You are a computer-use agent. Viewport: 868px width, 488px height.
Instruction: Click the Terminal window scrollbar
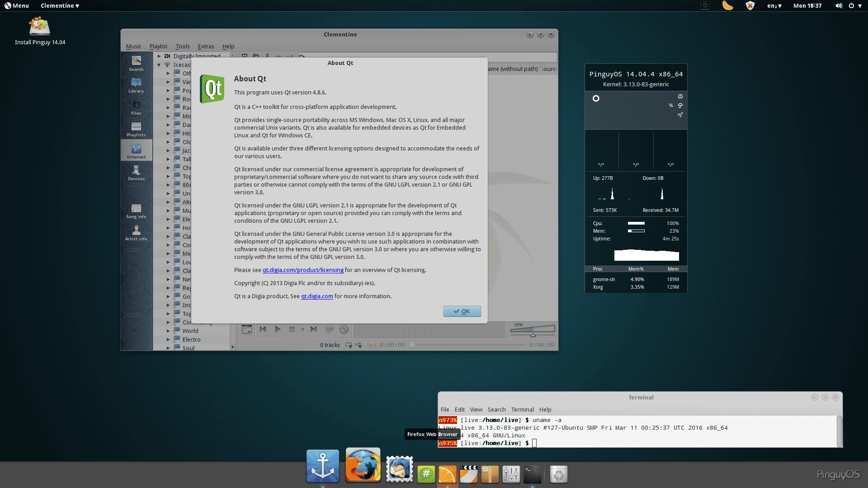(840, 431)
